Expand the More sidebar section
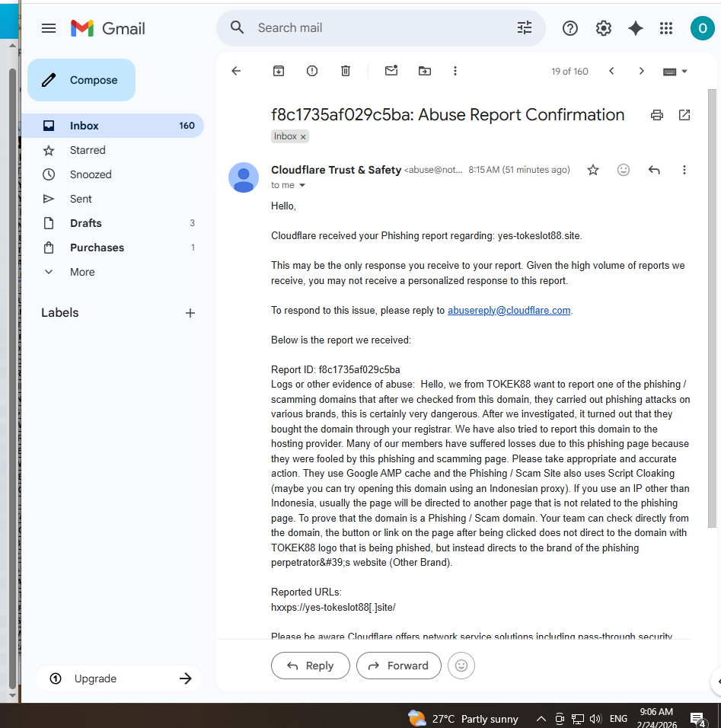721x728 pixels. (82, 272)
